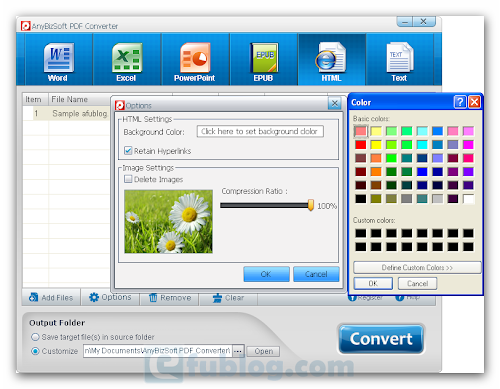Click the Compression Ratio slider handle

click(x=311, y=205)
